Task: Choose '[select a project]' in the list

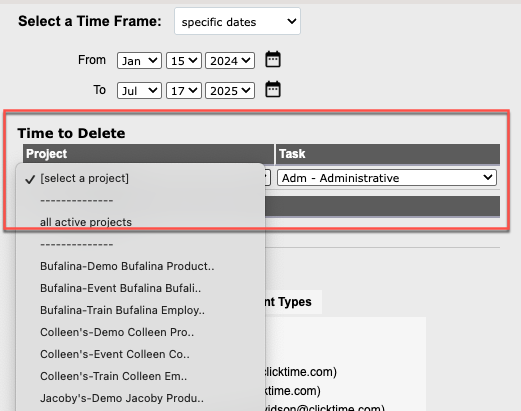Action: (x=140, y=178)
